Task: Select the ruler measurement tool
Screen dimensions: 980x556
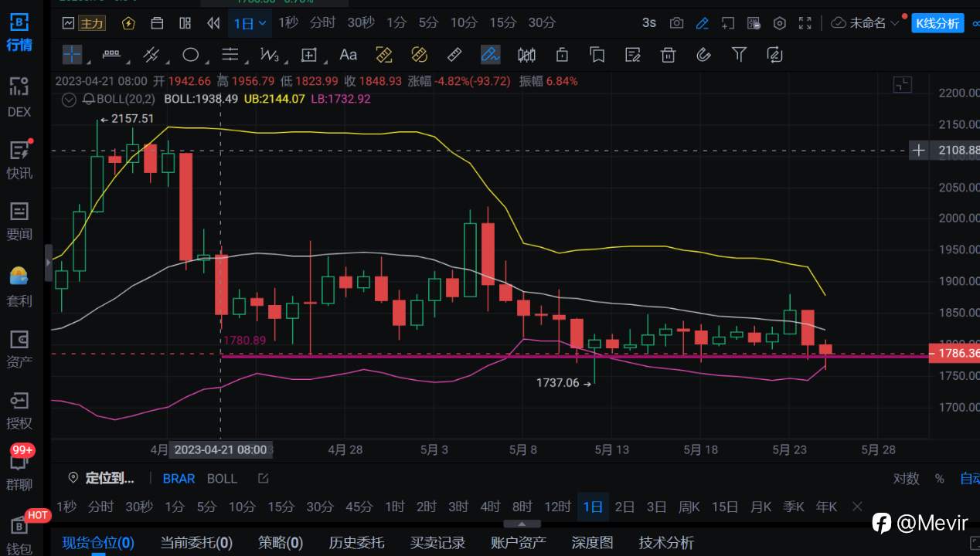Action: [454, 55]
